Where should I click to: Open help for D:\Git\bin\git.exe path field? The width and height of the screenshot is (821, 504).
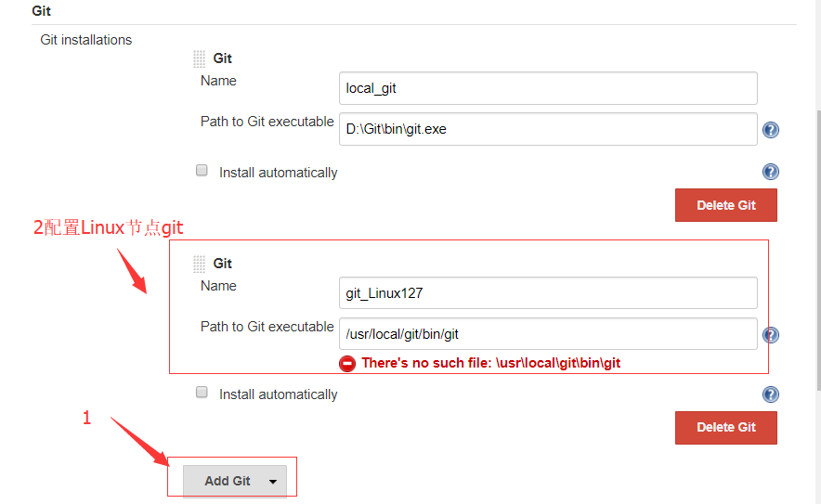[x=770, y=130]
